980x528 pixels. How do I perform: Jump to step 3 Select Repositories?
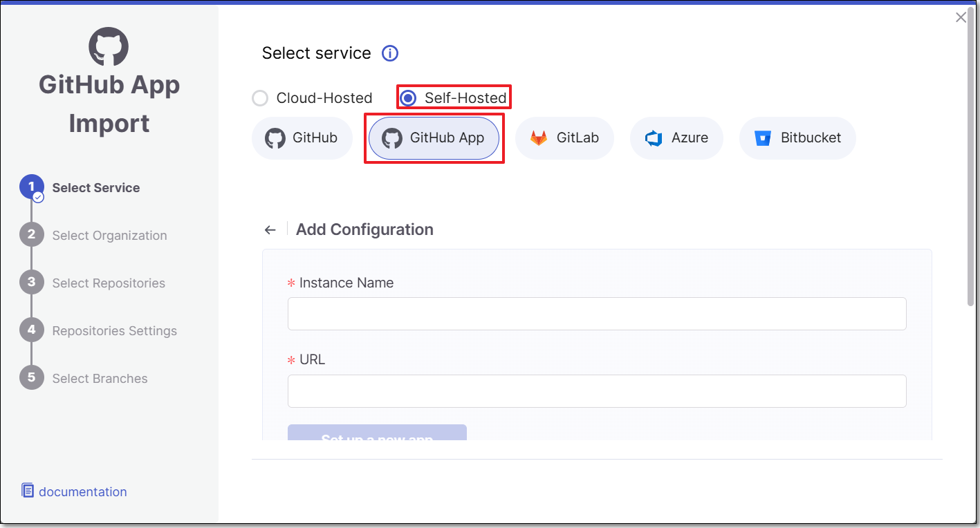pyautogui.click(x=109, y=283)
